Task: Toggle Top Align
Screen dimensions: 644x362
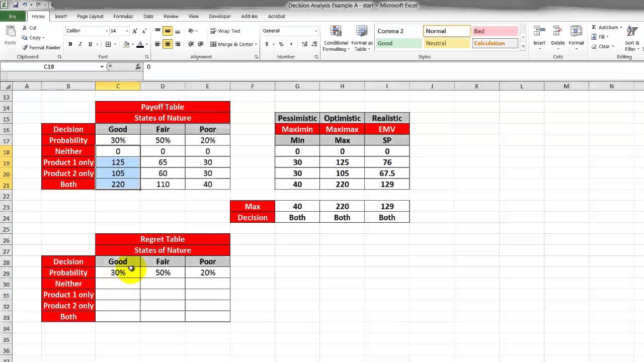Action: (x=157, y=31)
